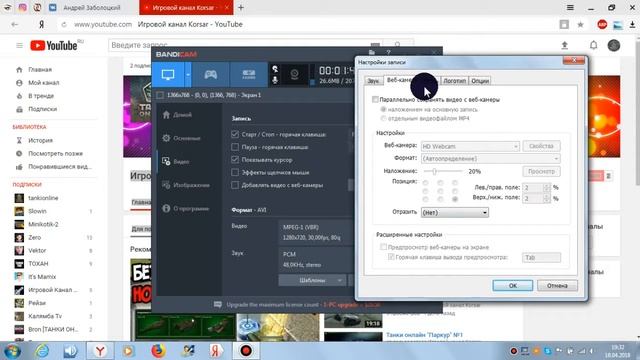
Task: Enable Добавлять видео с веб-камеры checkbox
Action: (x=235, y=185)
